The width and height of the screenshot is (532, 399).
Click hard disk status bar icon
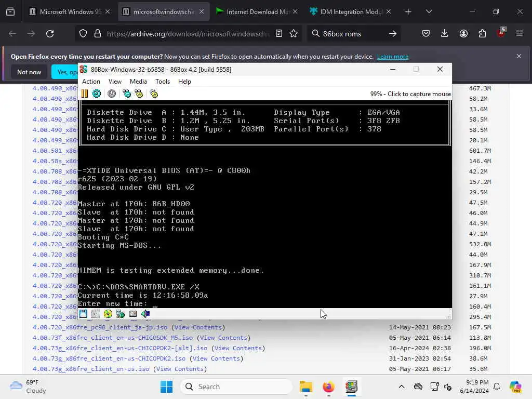click(133, 314)
